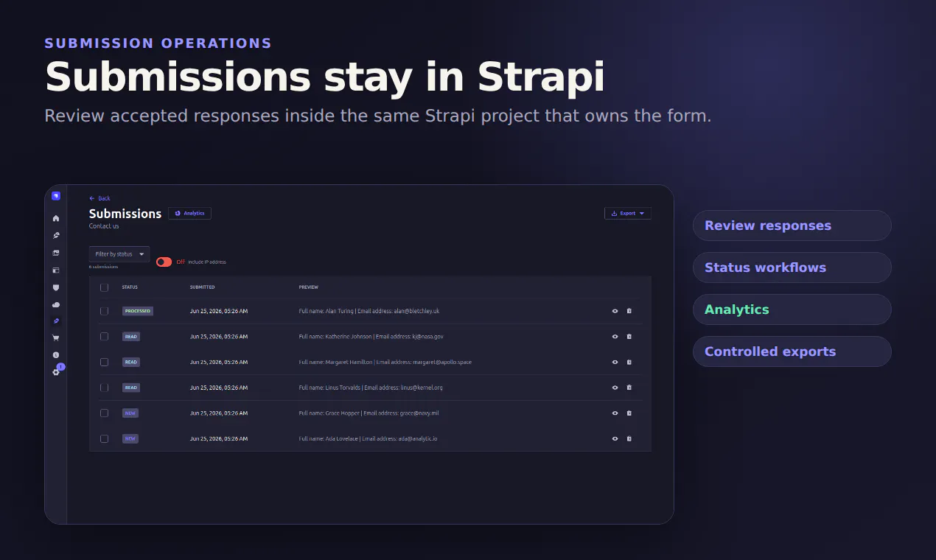Select the Alan Turing row checkbox
This screenshot has height=560, width=936.
coord(104,311)
